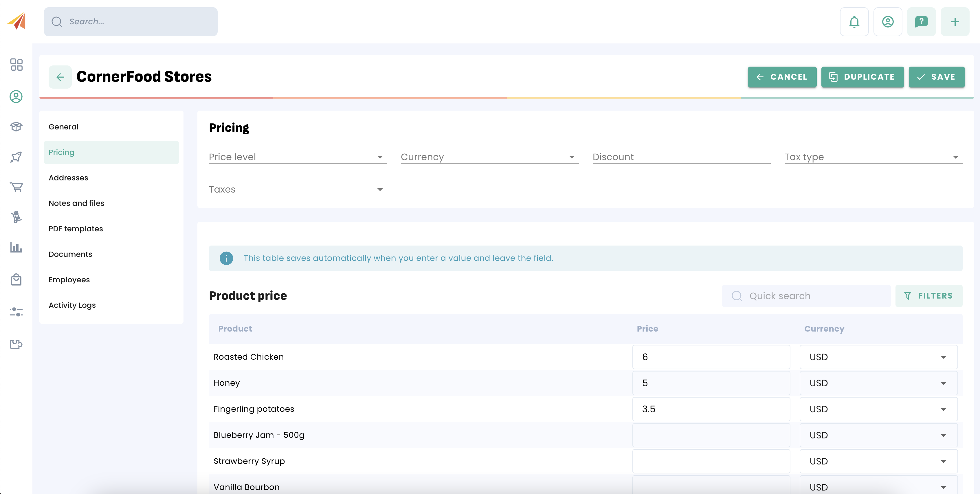Viewport: 980px width, 494px height.
Task: Click the Blueberry Jam price field
Action: 711,435
